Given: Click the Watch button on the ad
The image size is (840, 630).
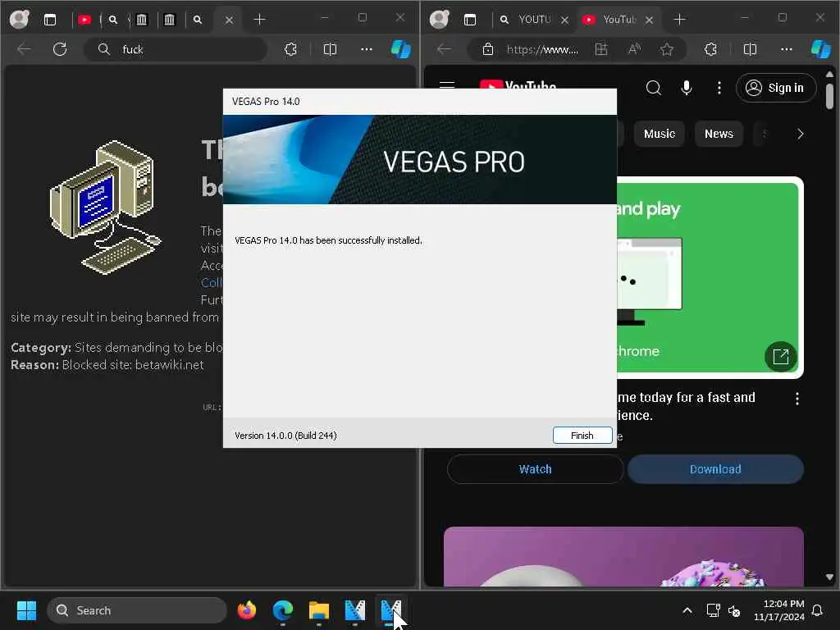Looking at the screenshot, I should 535,469.
